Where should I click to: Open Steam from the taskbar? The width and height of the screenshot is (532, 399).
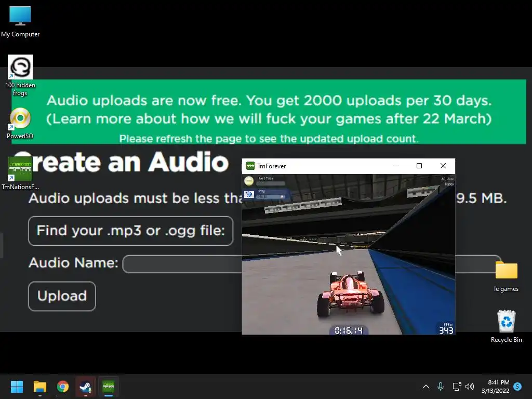point(86,387)
